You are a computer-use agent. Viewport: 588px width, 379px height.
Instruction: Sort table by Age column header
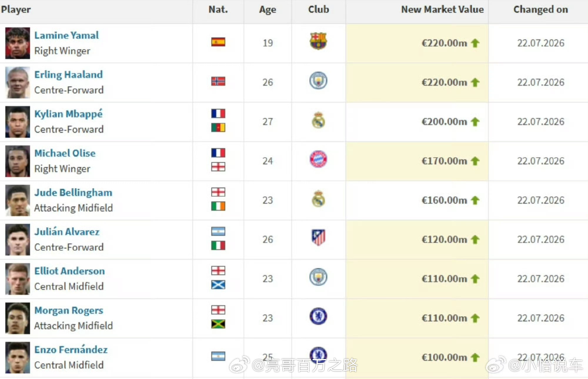268,10
